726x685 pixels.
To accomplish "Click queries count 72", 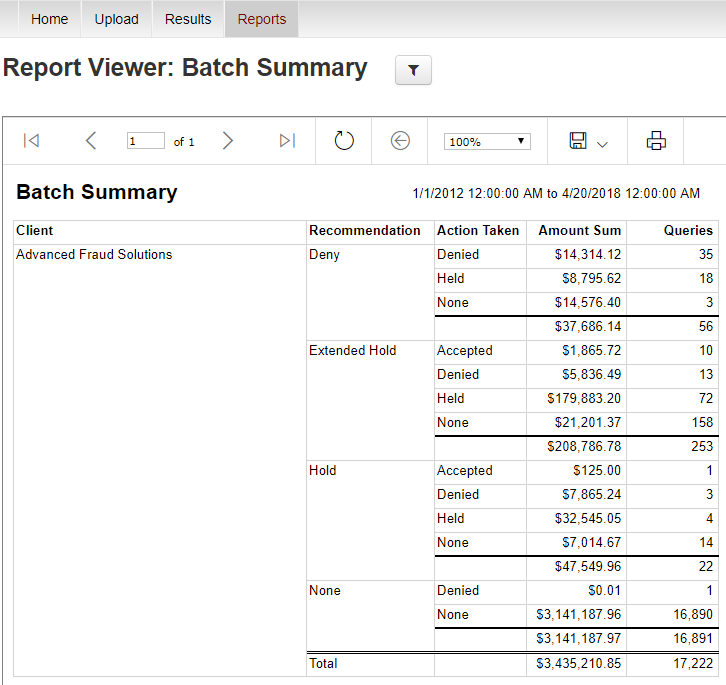I will point(706,398).
